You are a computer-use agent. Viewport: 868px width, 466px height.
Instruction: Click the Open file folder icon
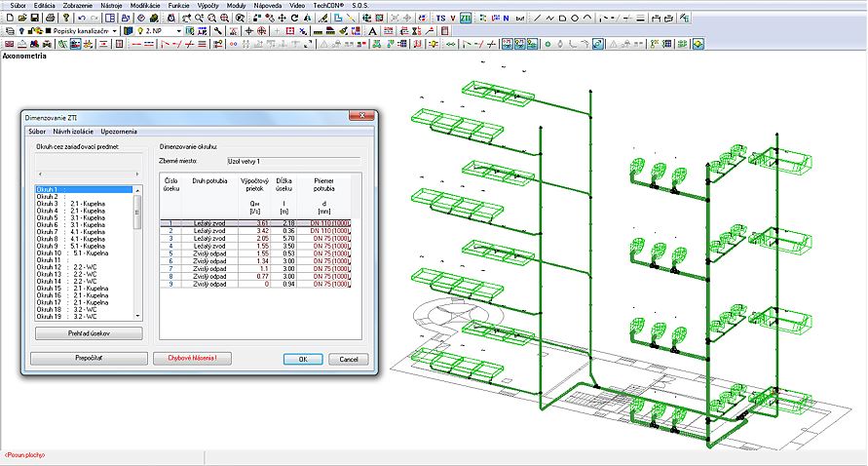[x=22, y=18]
